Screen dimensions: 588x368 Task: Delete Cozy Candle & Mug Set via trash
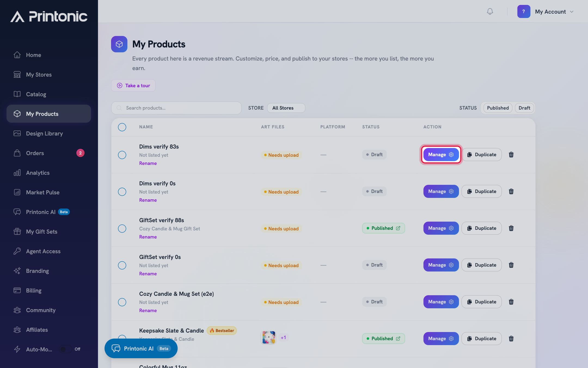pyautogui.click(x=511, y=302)
